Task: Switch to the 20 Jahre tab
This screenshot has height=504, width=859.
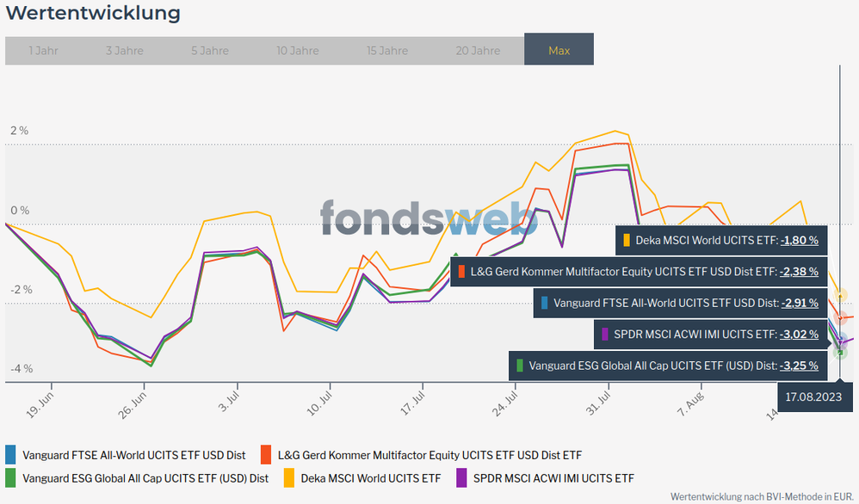Action: click(478, 51)
